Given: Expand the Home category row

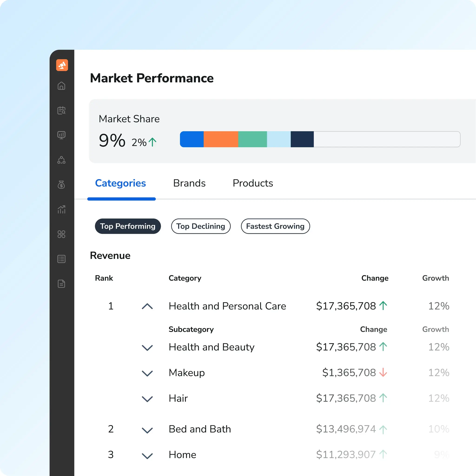Looking at the screenshot, I should 147,456.
